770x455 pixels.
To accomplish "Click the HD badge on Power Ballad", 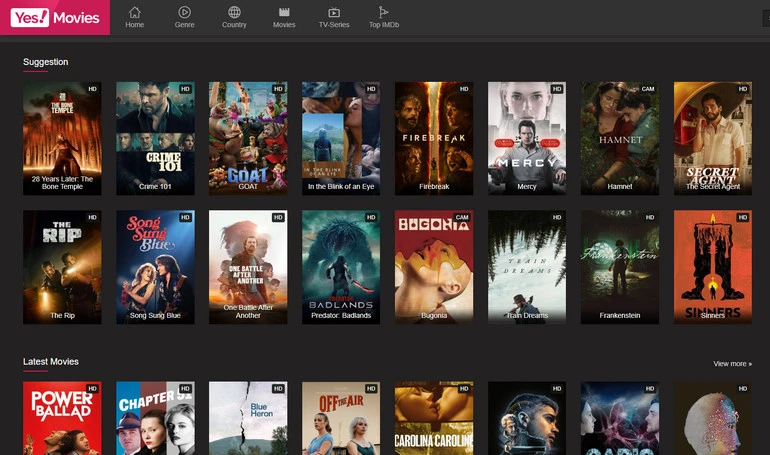I will [x=92, y=389].
